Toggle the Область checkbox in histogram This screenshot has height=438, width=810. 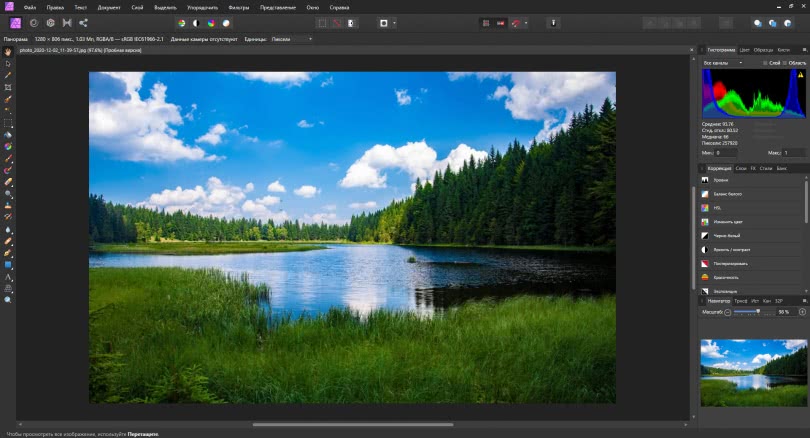pos(785,63)
